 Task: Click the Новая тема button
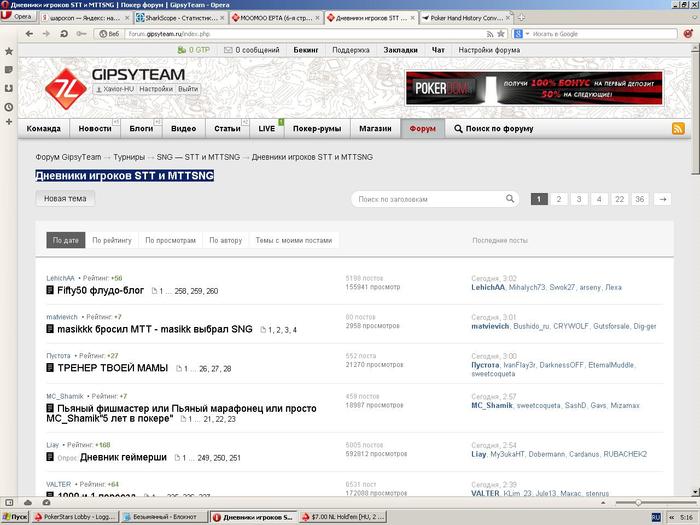pyautogui.click(x=65, y=199)
